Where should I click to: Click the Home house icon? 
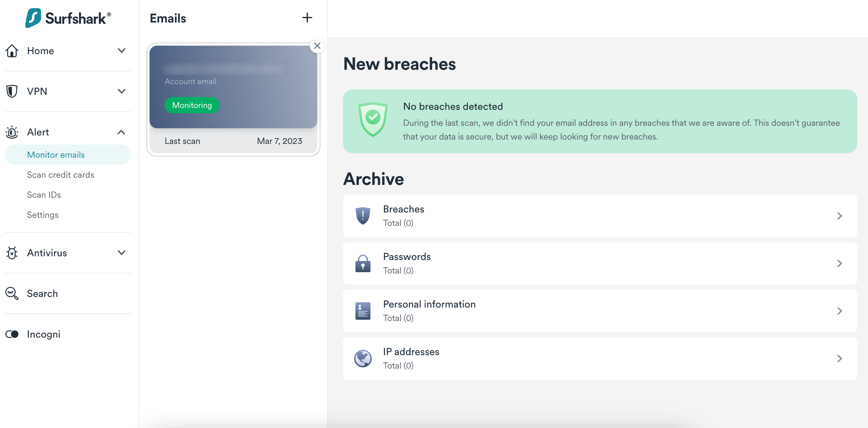point(12,51)
